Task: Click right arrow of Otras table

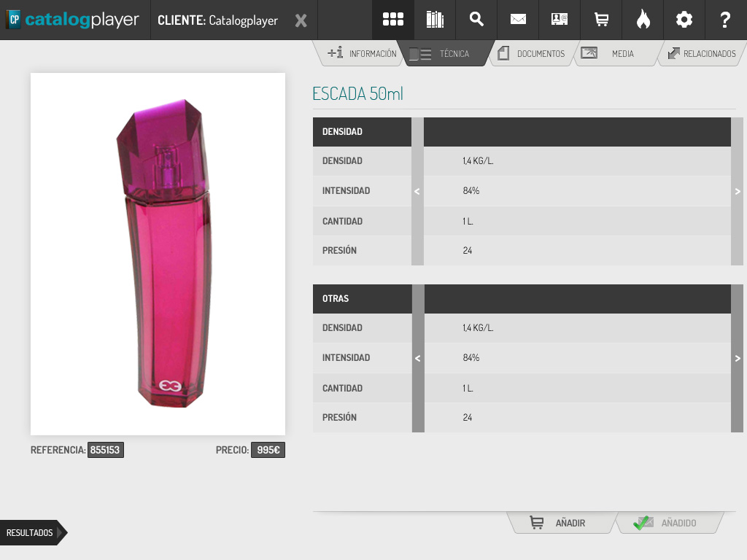Action: pos(737,358)
